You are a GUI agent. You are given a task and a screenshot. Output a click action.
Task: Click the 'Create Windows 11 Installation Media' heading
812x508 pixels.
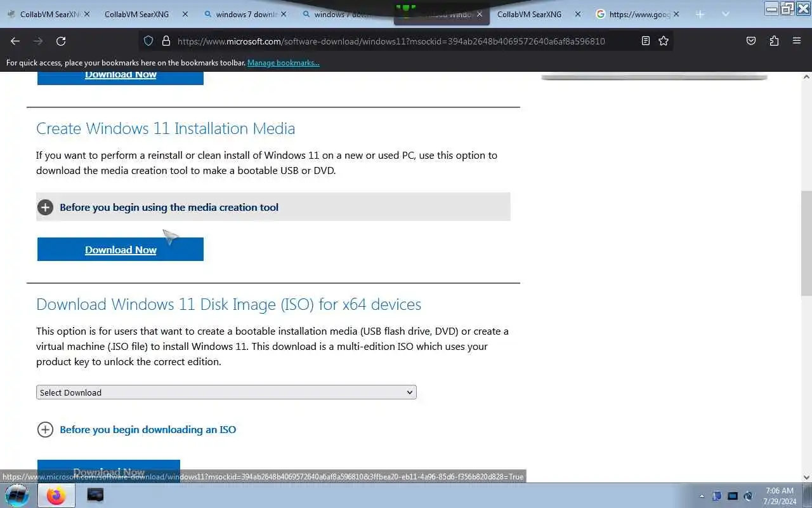(x=166, y=128)
